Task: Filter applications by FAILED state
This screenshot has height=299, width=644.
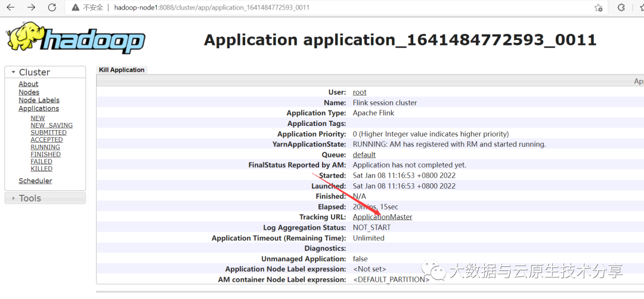Action: tap(42, 162)
